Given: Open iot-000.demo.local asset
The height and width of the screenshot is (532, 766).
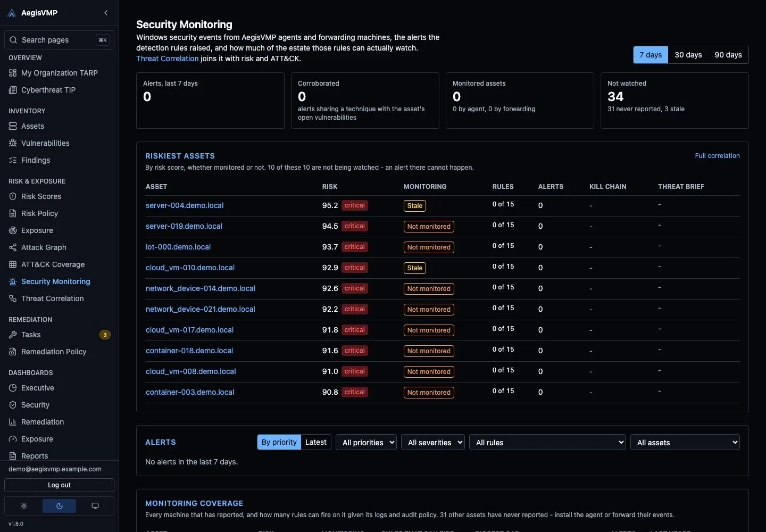Looking at the screenshot, I should click(178, 247).
